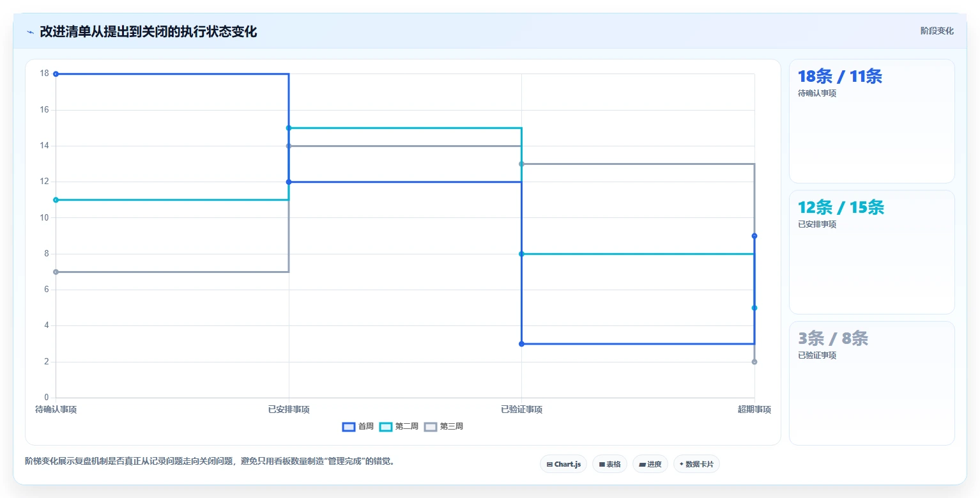Click the y-axis tick labeled 10
This screenshot has height=498, width=980.
point(44,217)
